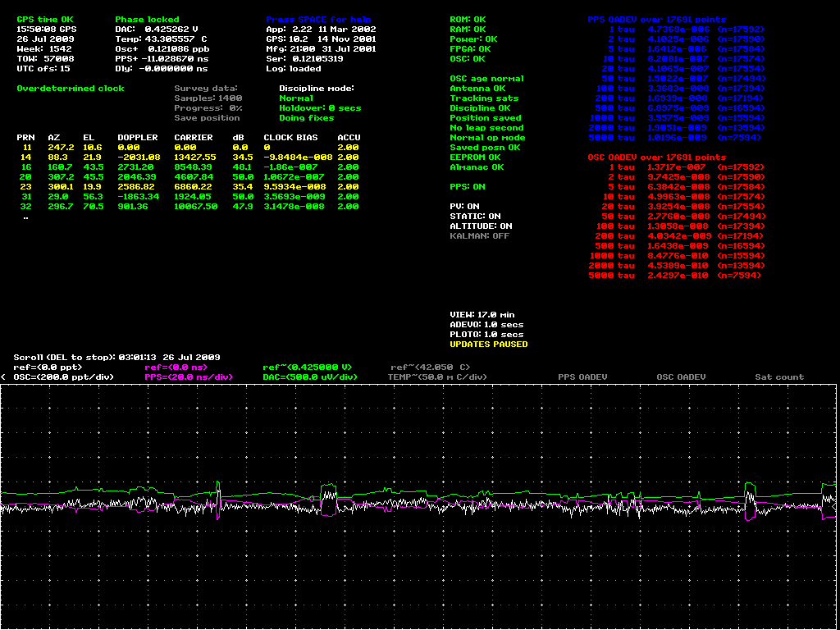The image size is (840, 630).
Task: Select the "EEPROM OK" status line
Action: pos(475,157)
